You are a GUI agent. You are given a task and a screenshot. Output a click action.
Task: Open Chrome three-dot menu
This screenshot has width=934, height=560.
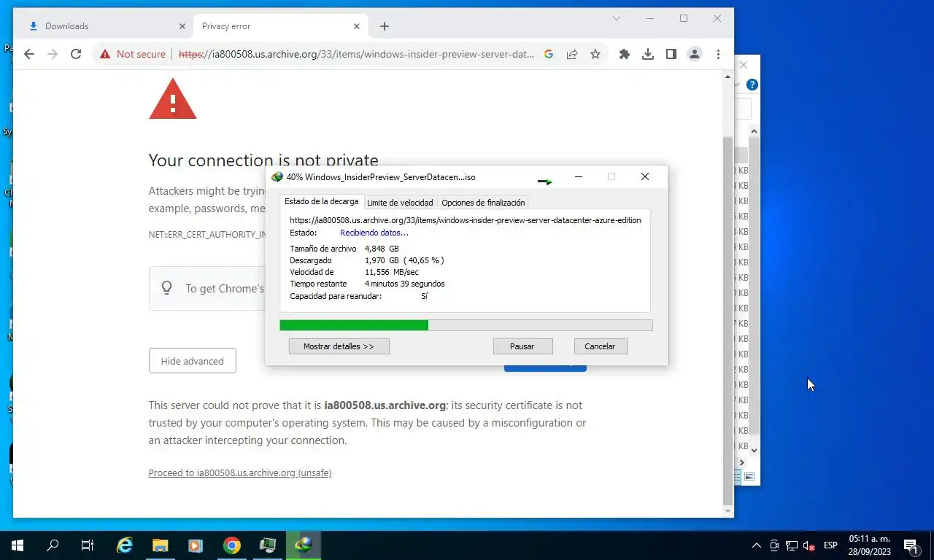718,54
